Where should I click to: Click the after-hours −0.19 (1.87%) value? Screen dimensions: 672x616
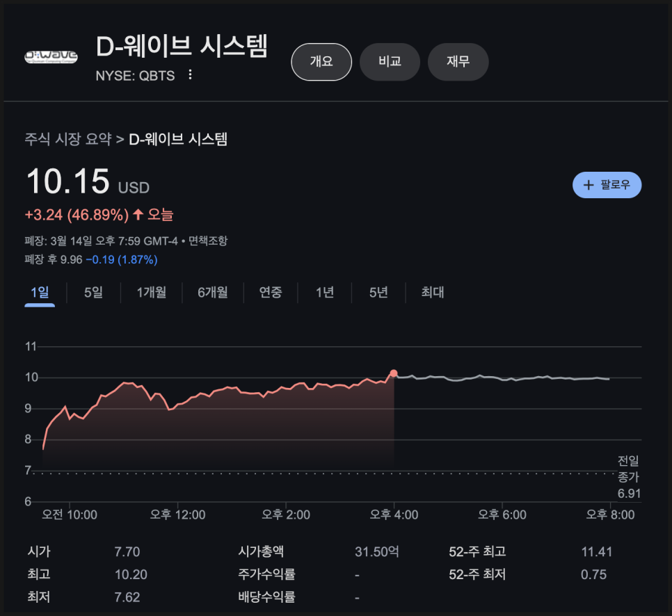point(122,259)
